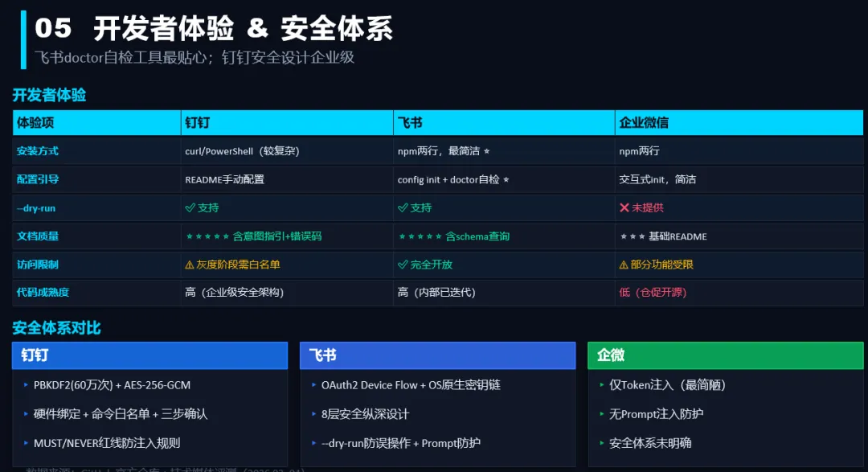868x472 pixels.
Task: Click the red X icon beside 未提供
Action: [624, 207]
